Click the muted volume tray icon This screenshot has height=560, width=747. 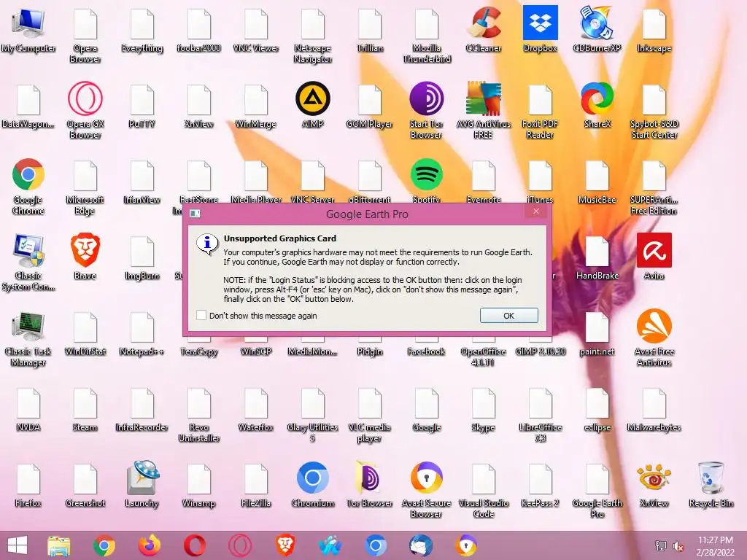pyautogui.click(x=678, y=546)
